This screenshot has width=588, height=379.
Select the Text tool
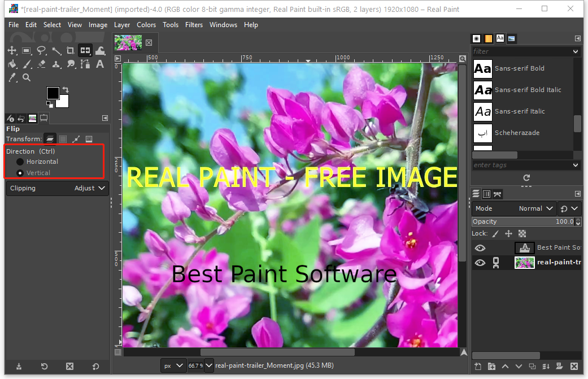coord(99,64)
